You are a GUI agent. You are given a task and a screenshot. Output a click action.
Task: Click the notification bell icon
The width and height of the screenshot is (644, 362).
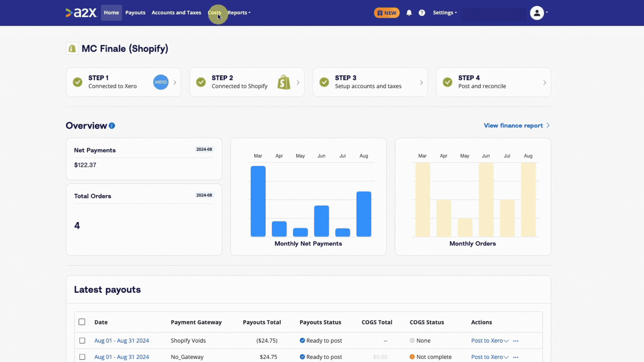(409, 12)
